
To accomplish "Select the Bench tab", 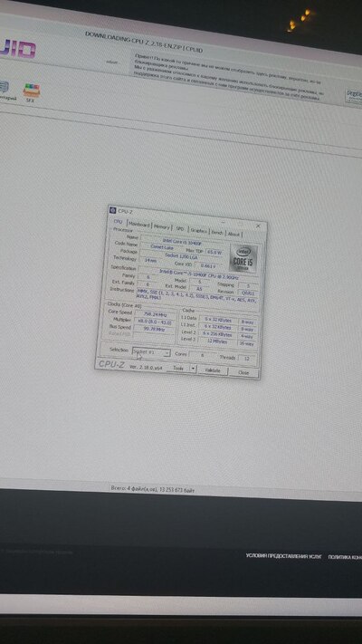I will point(217,233).
